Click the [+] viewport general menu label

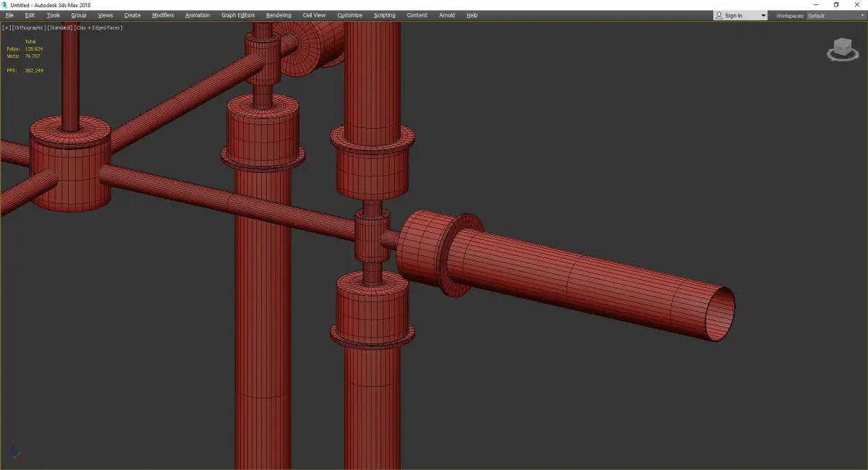click(x=6, y=27)
